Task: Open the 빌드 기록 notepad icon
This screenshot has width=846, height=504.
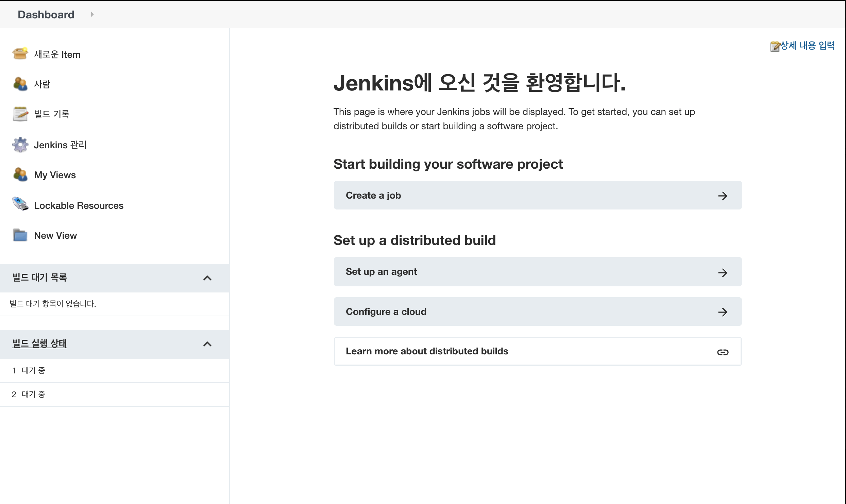Action: (x=20, y=114)
